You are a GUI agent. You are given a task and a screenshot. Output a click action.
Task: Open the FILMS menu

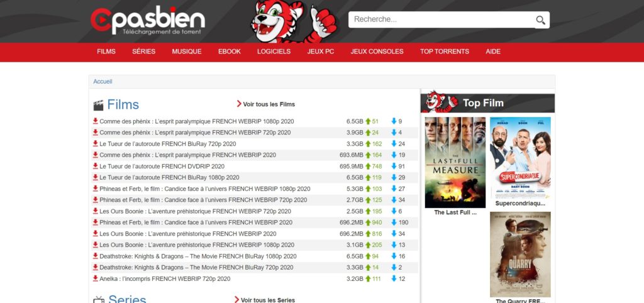[x=106, y=52]
